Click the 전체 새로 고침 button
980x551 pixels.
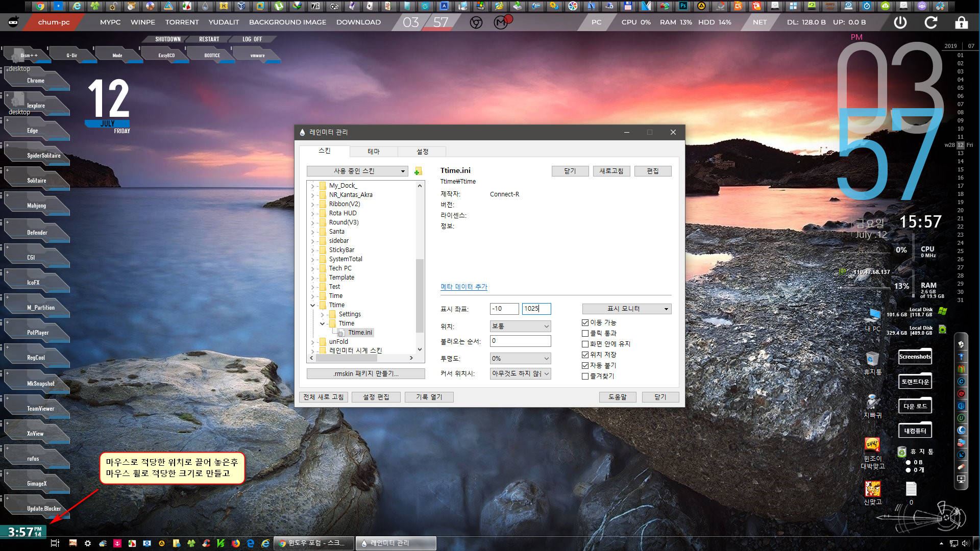pos(324,397)
